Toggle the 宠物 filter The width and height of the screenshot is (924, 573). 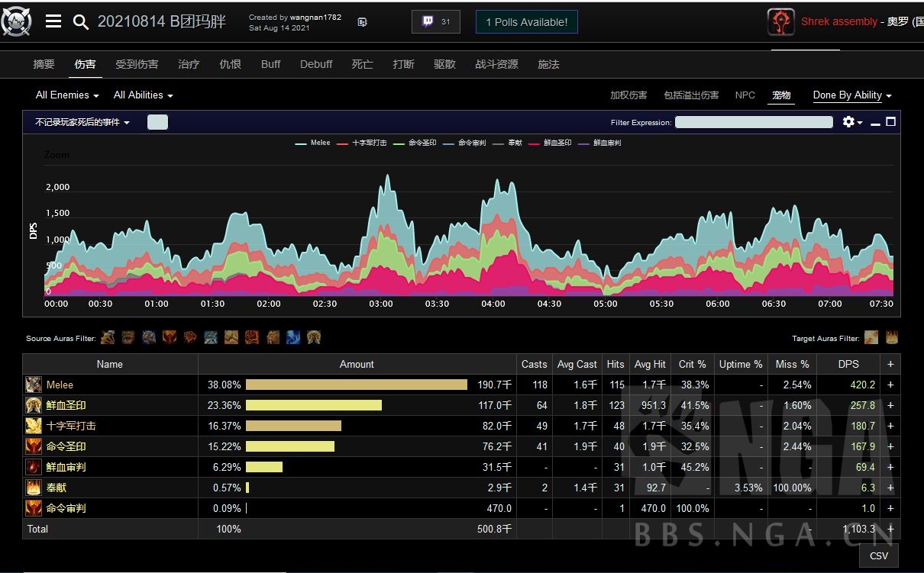click(781, 95)
